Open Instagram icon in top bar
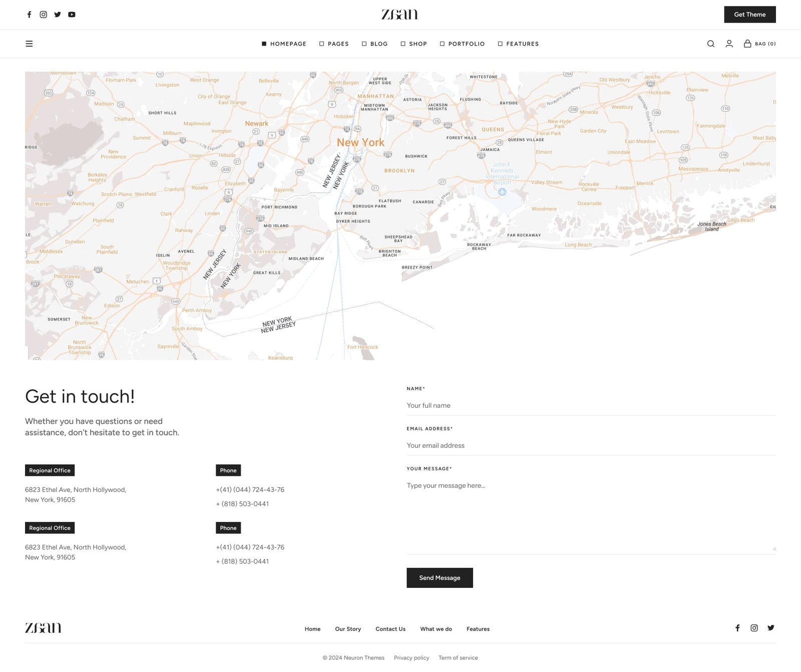The width and height of the screenshot is (801, 672). (44, 15)
